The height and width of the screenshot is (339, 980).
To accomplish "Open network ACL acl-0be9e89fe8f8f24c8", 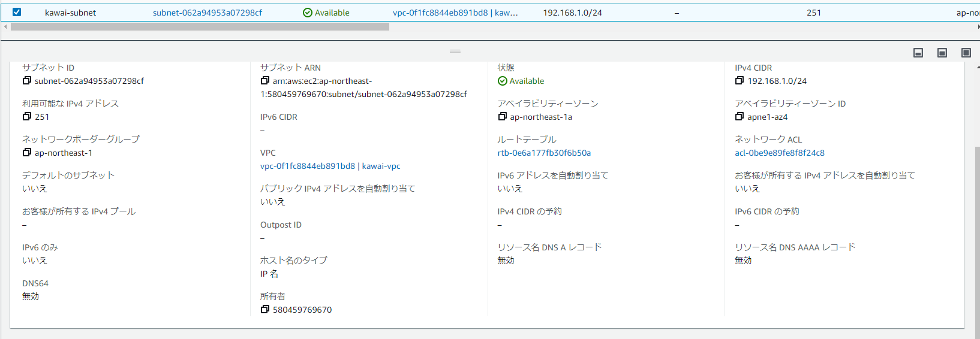I will pyautogui.click(x=780, y=153).
